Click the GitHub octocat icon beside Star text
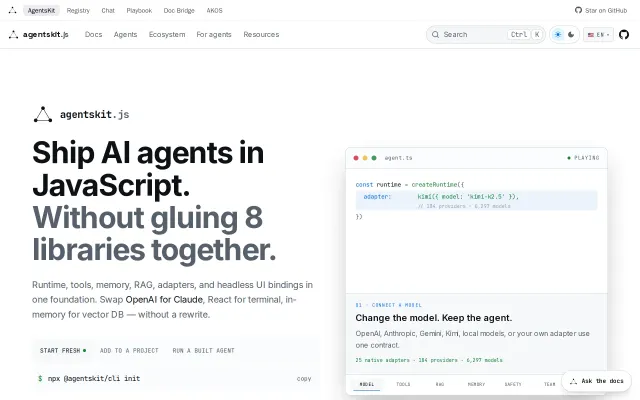The height and width of the screenshot is (400, 640). [x=578, y=10]
